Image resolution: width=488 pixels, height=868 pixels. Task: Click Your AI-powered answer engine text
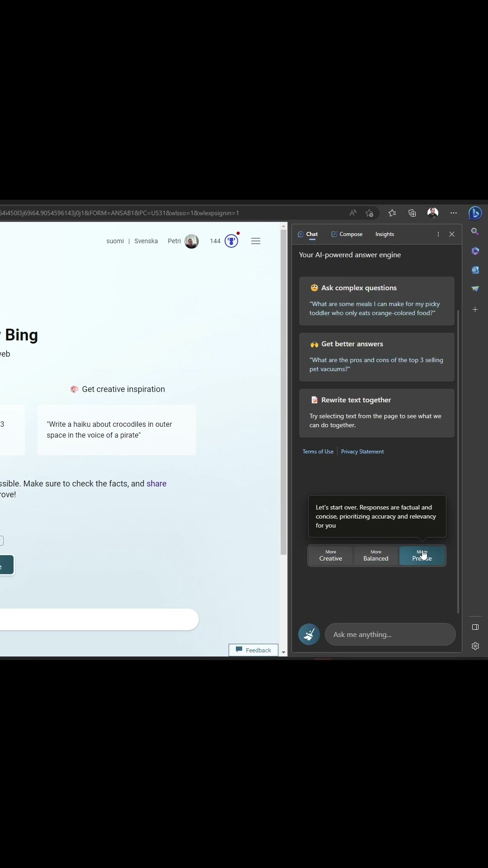click(x=350, y=255)
